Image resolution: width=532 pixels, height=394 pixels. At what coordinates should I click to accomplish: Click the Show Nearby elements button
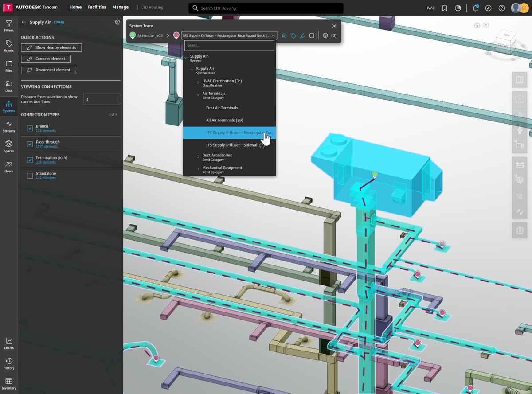51,47
